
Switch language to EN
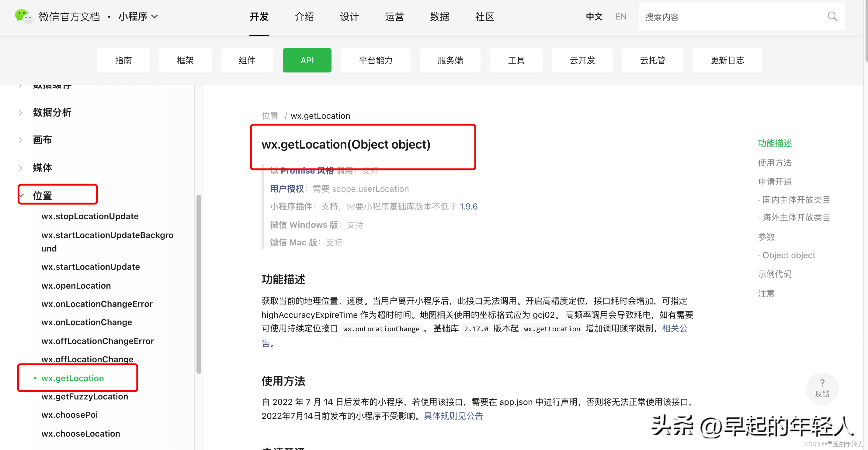point(621,16)
